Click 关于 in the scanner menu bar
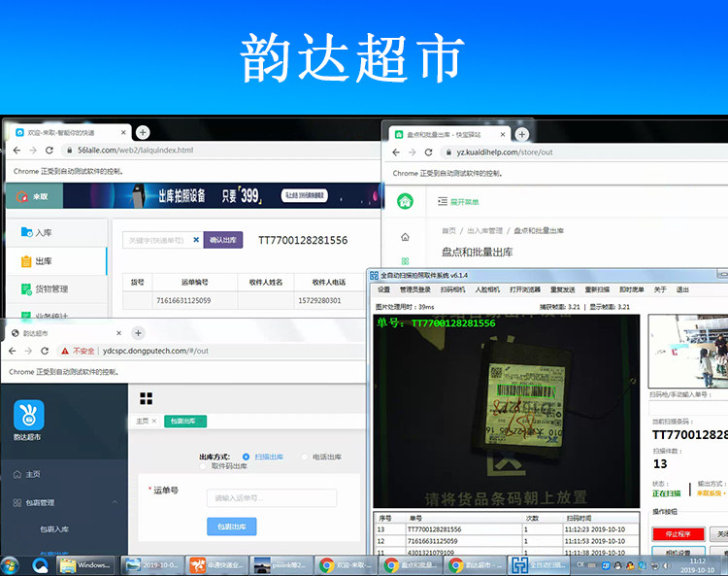Screen dimensions: 728x576 point(660,289)
